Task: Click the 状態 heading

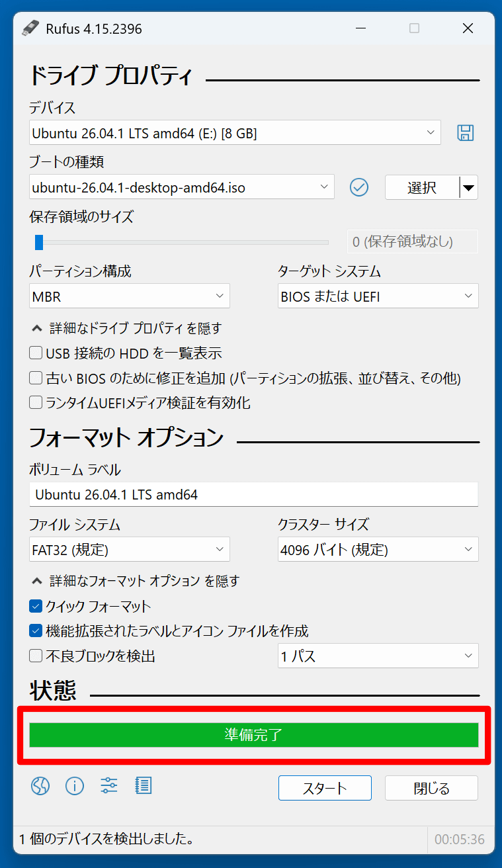Action: (x=53, y=690)
